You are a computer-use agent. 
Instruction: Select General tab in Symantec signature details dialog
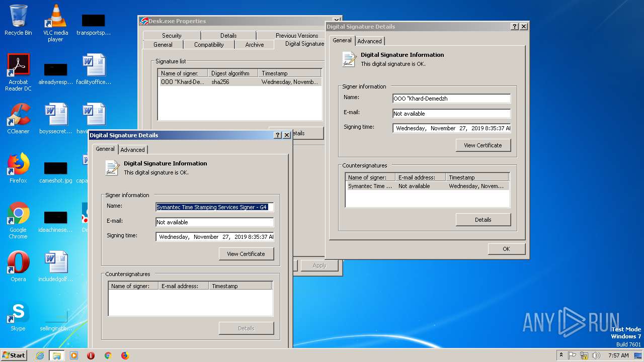(105, 149)
